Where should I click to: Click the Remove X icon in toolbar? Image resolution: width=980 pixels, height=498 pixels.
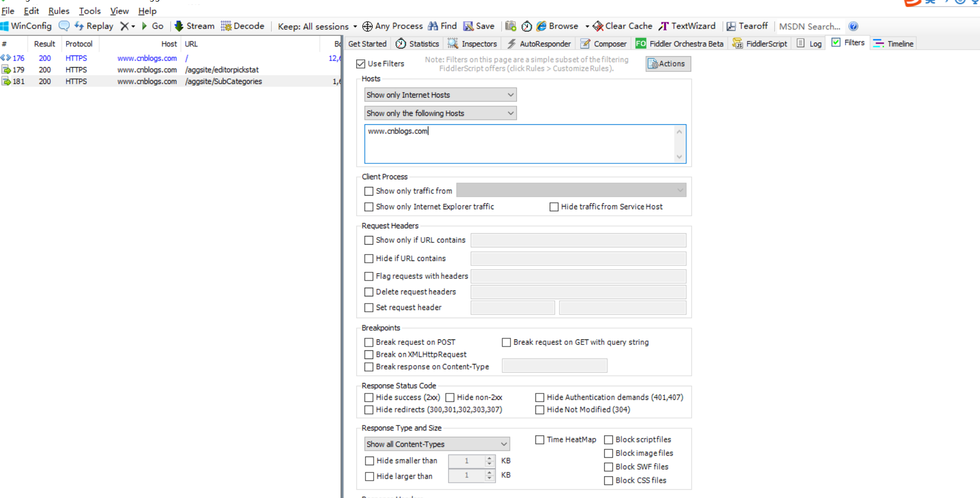(124, 26)
